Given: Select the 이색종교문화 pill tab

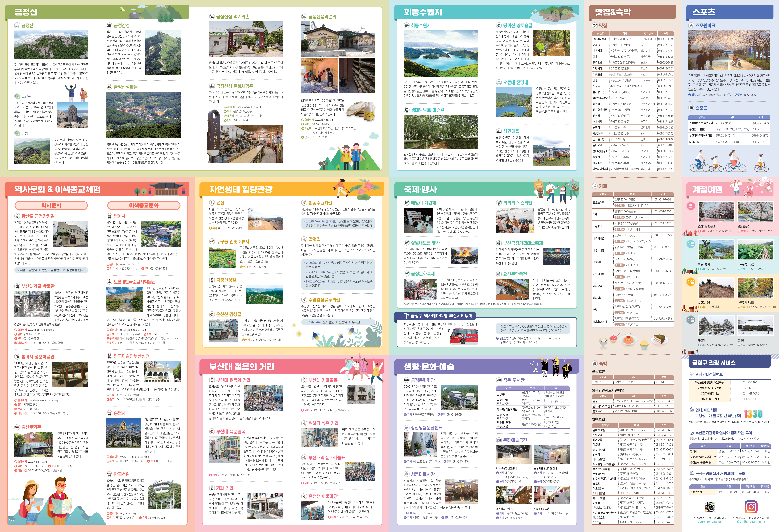Looking at the screenshot, I should (x=144, y=206).
